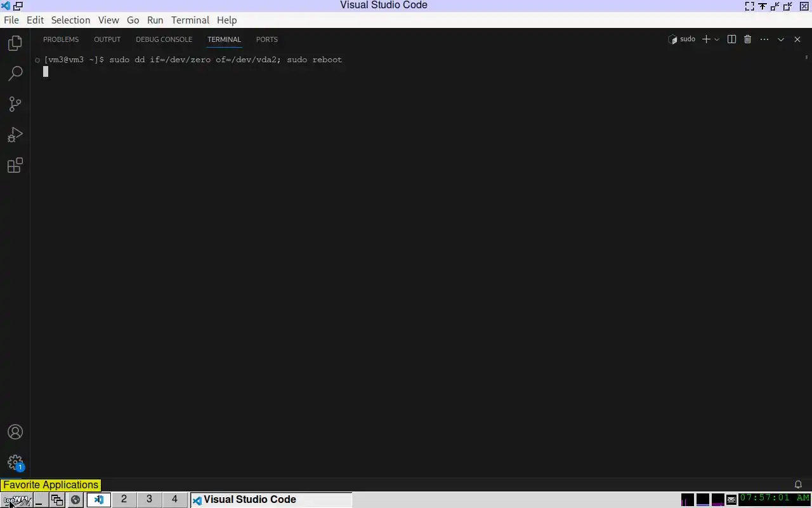
Task: Open terminal panel more actions (ellipsis)
Action: tap(764, 39)
